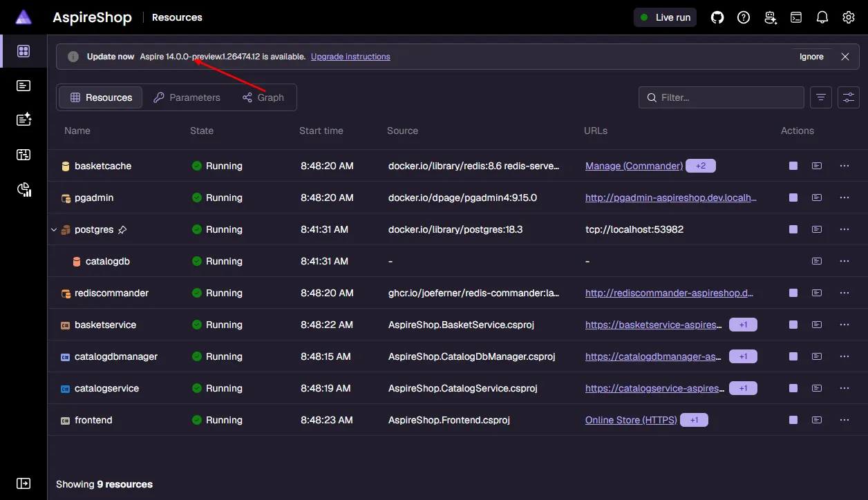Switch to the Parameters tab
The image size is (868, 500).
click(x=187, y=97)
